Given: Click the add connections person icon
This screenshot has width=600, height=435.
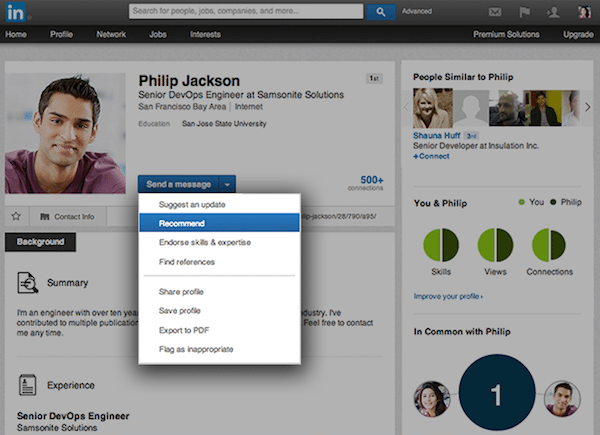Looking at the screenshot, I should pos(553,12).
